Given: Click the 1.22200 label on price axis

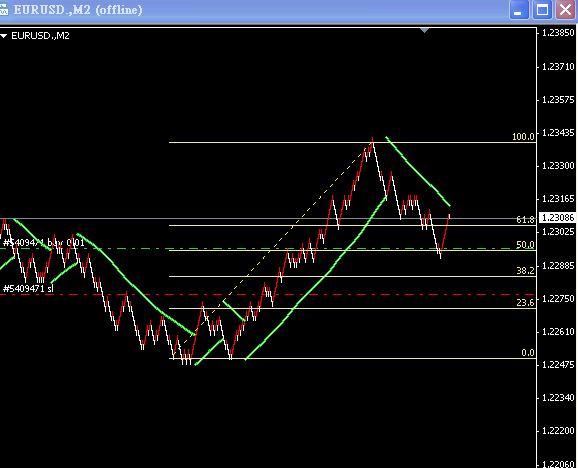Looking at the screenshot, I should (x=558, y=431).
